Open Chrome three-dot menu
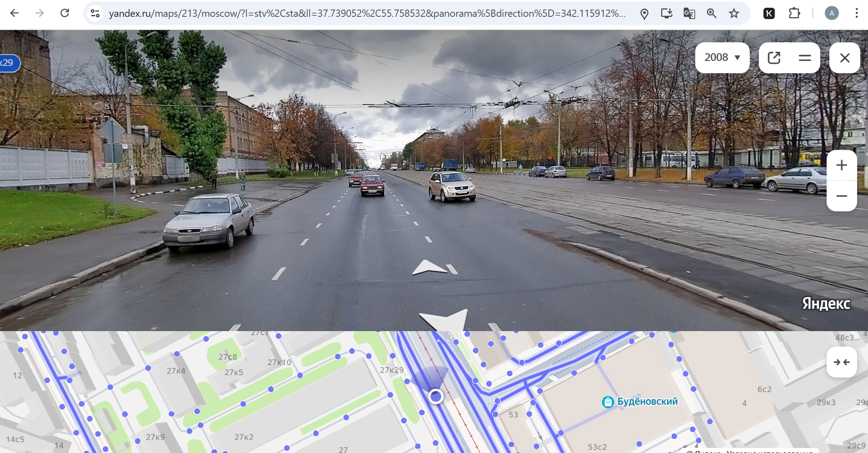 (856, 13)
